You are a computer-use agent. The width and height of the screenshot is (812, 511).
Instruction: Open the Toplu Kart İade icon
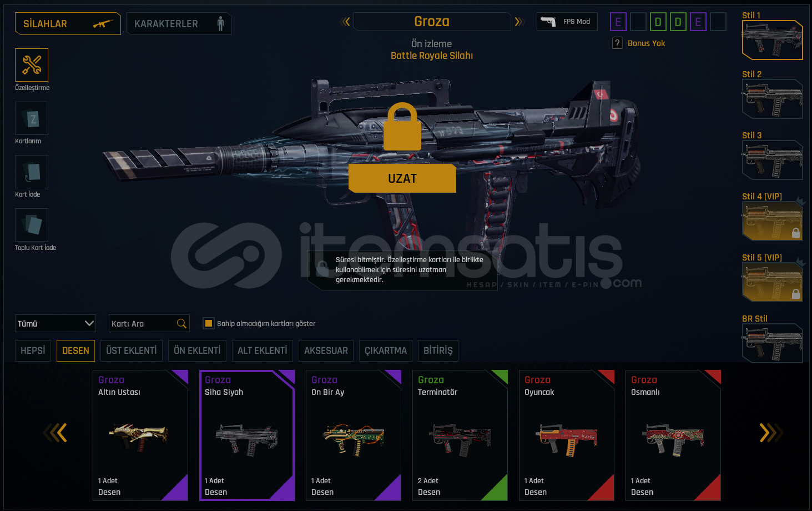click(32, 225)
